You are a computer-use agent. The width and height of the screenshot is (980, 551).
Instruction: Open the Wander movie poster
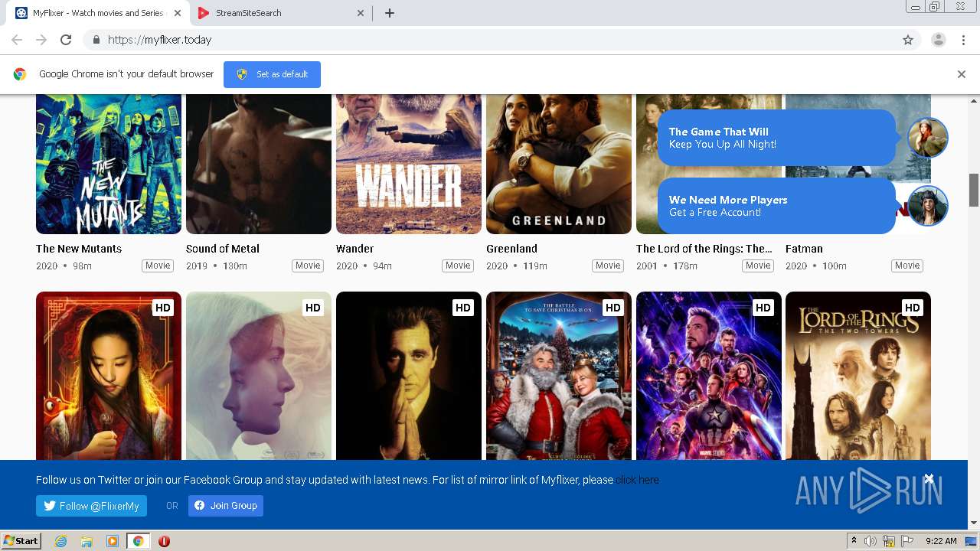coord(409,164)
